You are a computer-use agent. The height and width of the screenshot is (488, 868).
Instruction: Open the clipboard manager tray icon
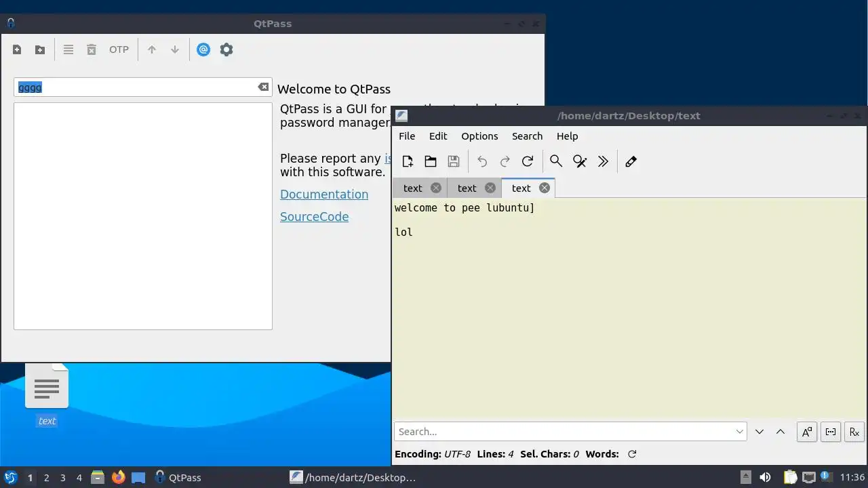(790, 477)
